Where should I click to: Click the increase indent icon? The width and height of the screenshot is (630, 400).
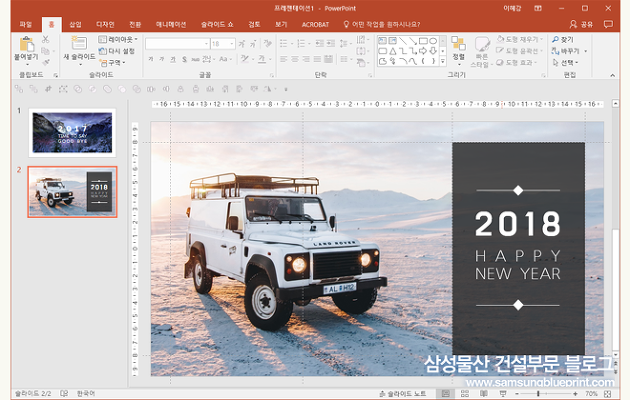[330, 43]
